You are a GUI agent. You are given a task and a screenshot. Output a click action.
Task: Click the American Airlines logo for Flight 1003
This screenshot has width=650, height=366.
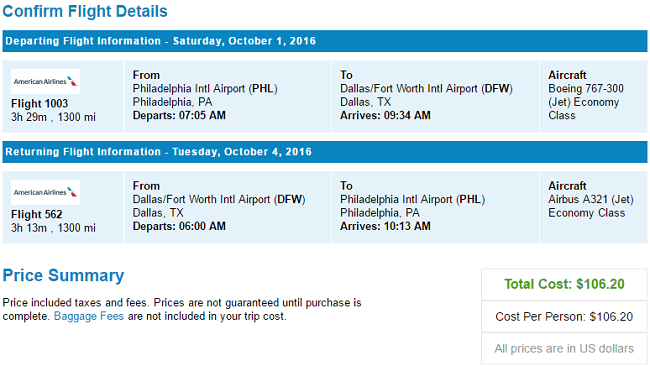coord(45,81)
